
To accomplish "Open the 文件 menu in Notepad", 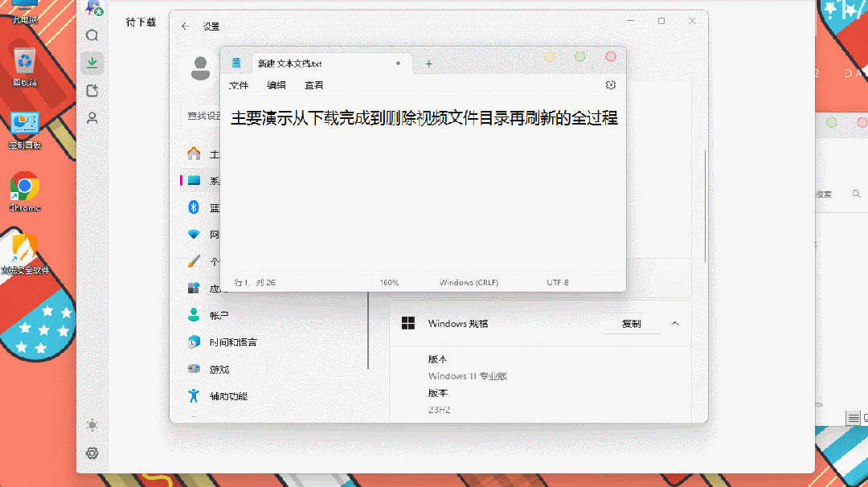I will [x=239, y=85].
